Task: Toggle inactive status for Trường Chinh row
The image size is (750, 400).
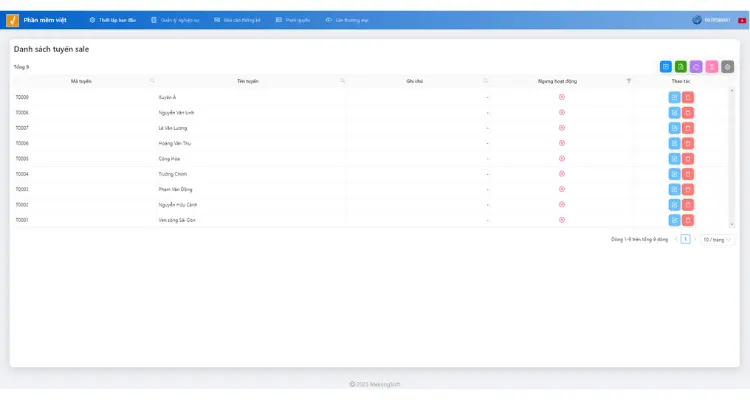Action: [x=562, y=174]
